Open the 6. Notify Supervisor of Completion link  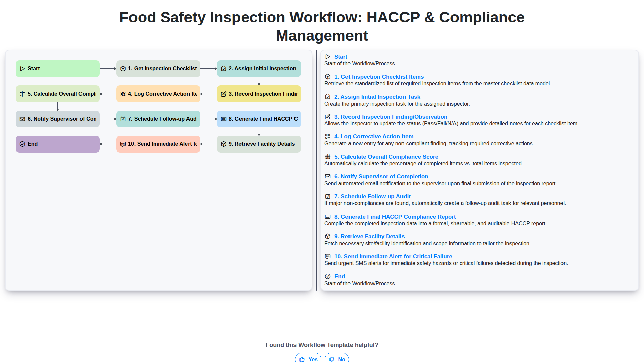(381, 176)
